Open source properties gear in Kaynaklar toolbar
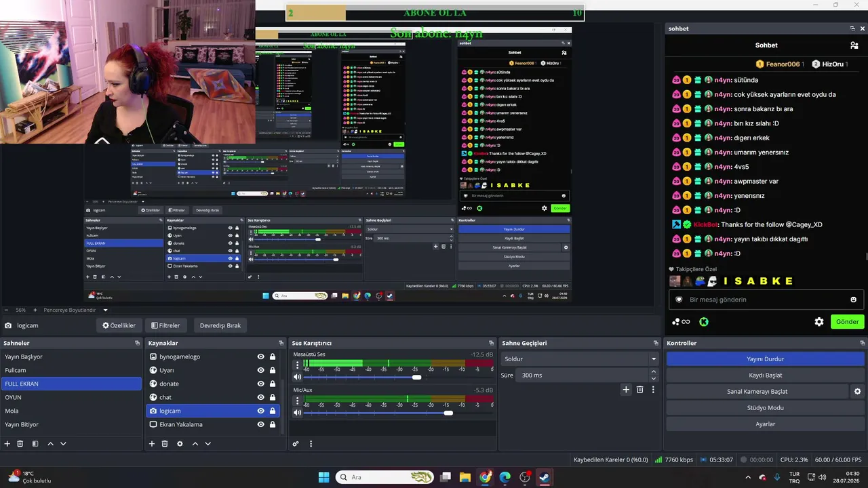Viewport: 868px width, 488px height. 180,444
